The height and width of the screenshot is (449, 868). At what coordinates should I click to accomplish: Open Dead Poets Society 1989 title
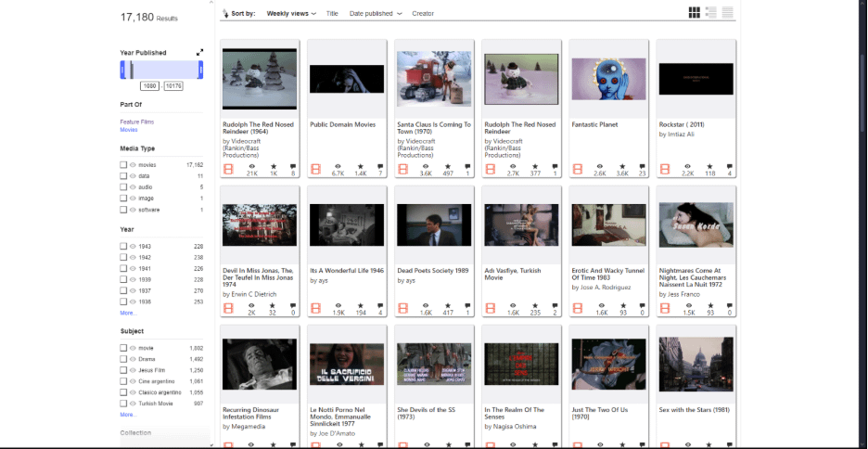tap(433, 271)
